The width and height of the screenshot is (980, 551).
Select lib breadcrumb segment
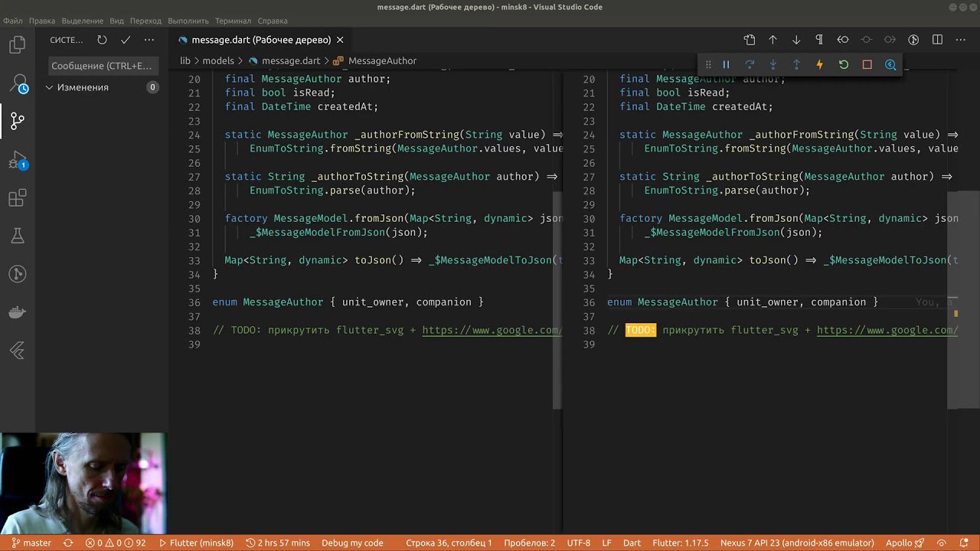[185, 60]
